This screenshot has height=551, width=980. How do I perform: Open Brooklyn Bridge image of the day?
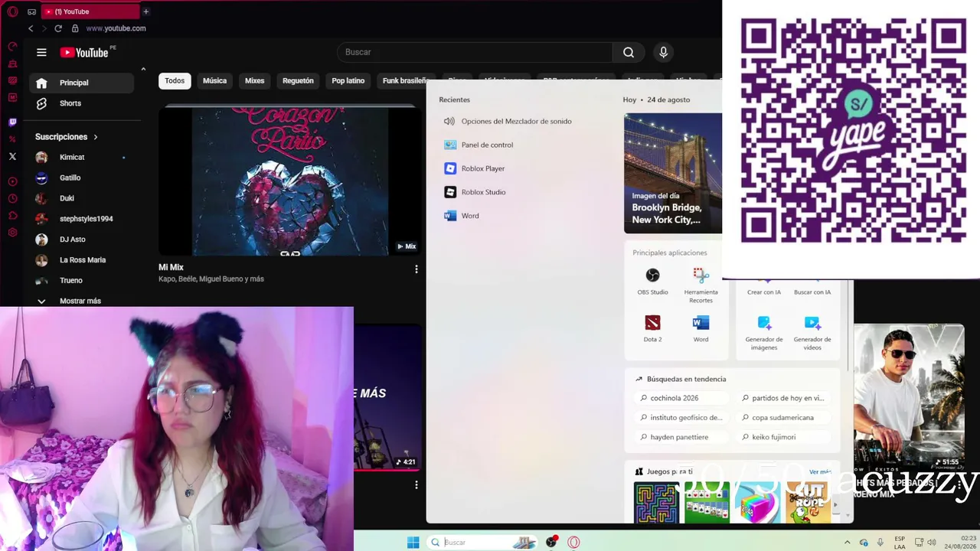pos(673,173)
